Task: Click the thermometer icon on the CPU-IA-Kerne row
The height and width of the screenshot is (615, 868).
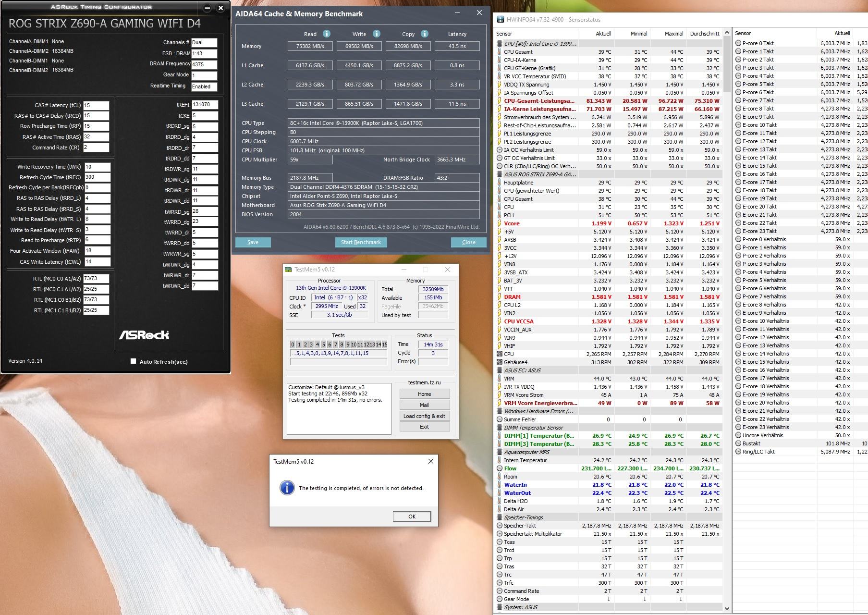Action: click(500, 60)
